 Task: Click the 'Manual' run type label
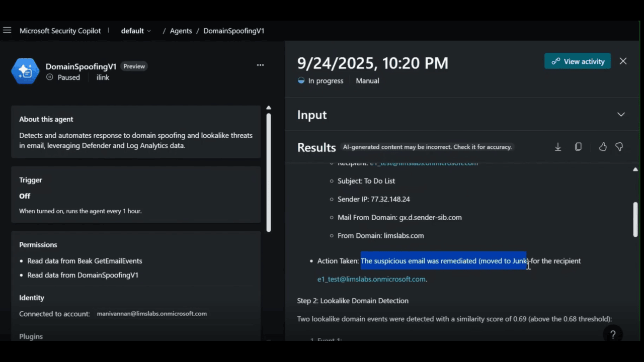click(x=367, y=80)
